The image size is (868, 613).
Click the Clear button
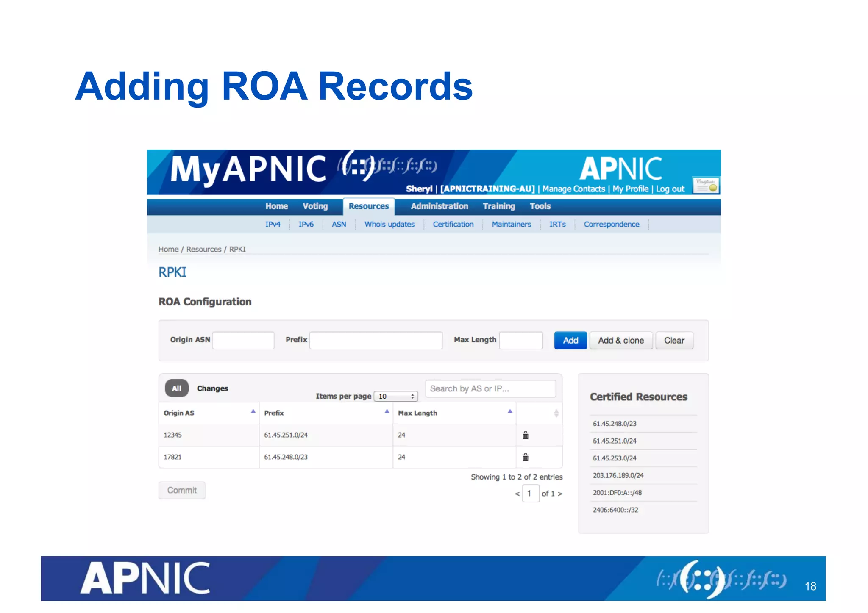[x=674, y=341]
